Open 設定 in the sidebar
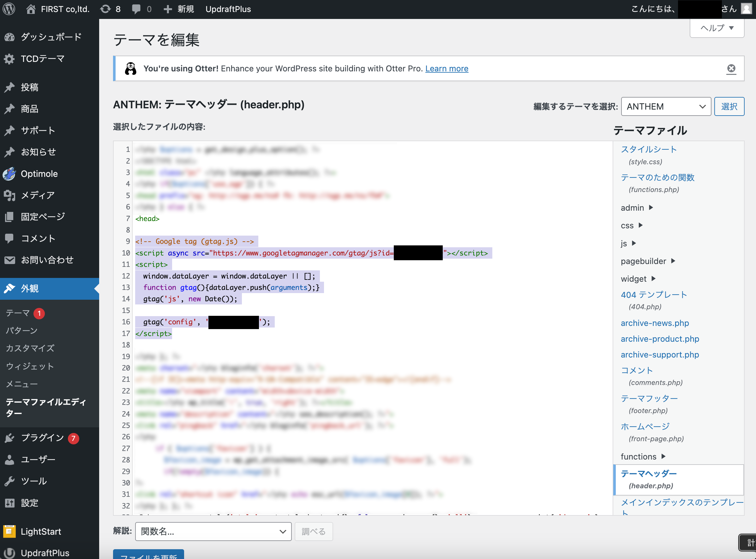This screenshot has height=559, width=756. (49, 503)
